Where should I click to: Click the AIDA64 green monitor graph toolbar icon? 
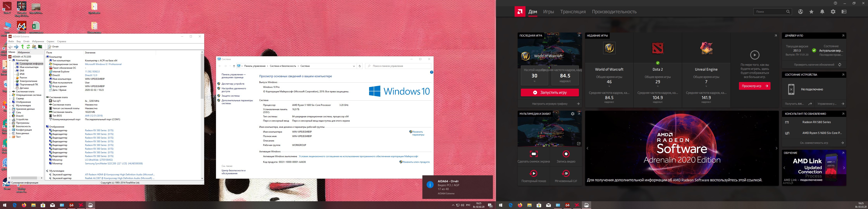40,47
